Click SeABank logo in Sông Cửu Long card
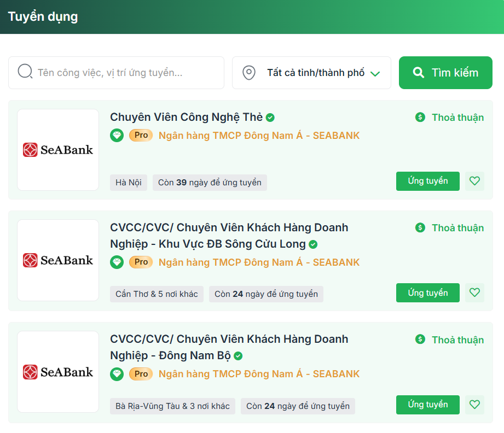The image size is (504, 433). pyautogui.click(x=58, y=260)
